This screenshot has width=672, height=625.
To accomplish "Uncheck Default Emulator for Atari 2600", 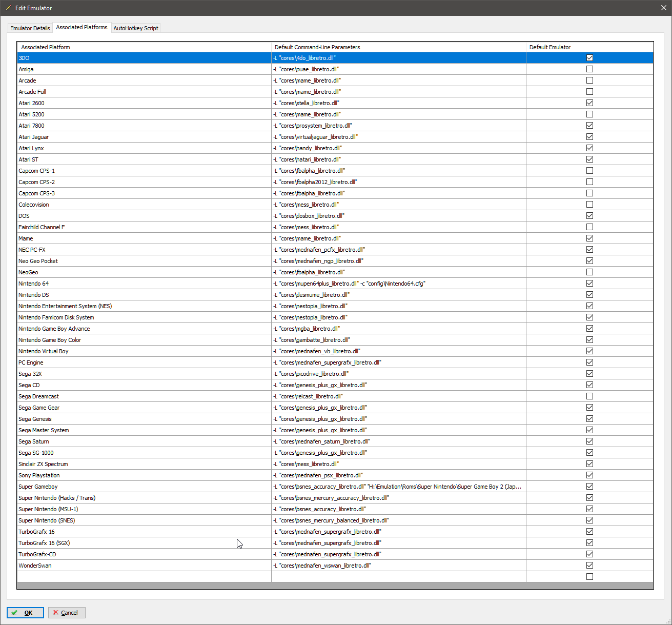I will [589, 103].
